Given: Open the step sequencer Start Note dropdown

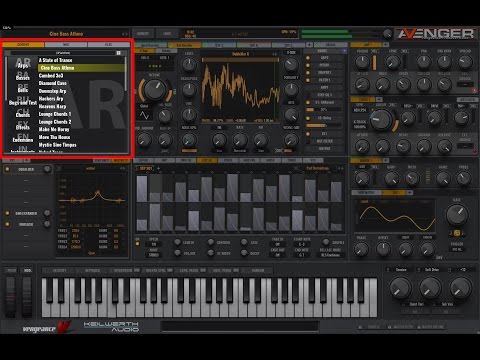Looking at the screenshot, I should [x=302, y=244].
